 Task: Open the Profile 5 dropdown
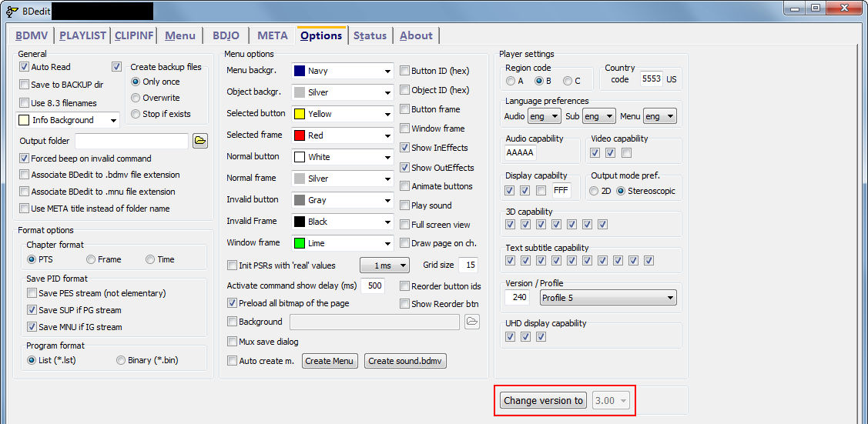[x=608, y=298]
